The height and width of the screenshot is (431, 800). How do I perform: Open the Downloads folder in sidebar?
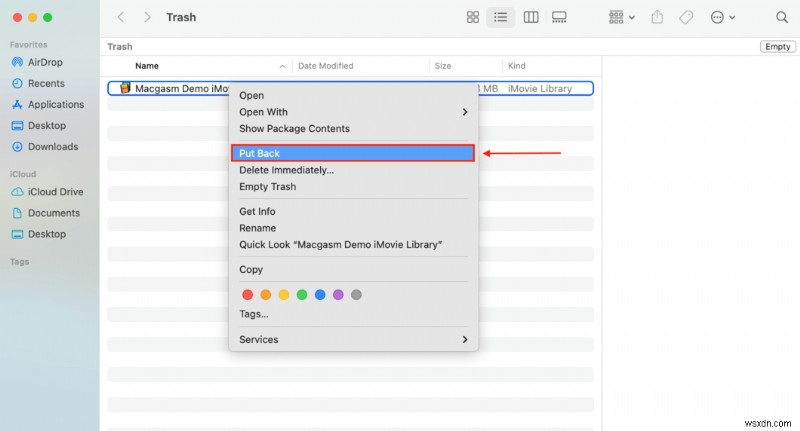point(52,146)
